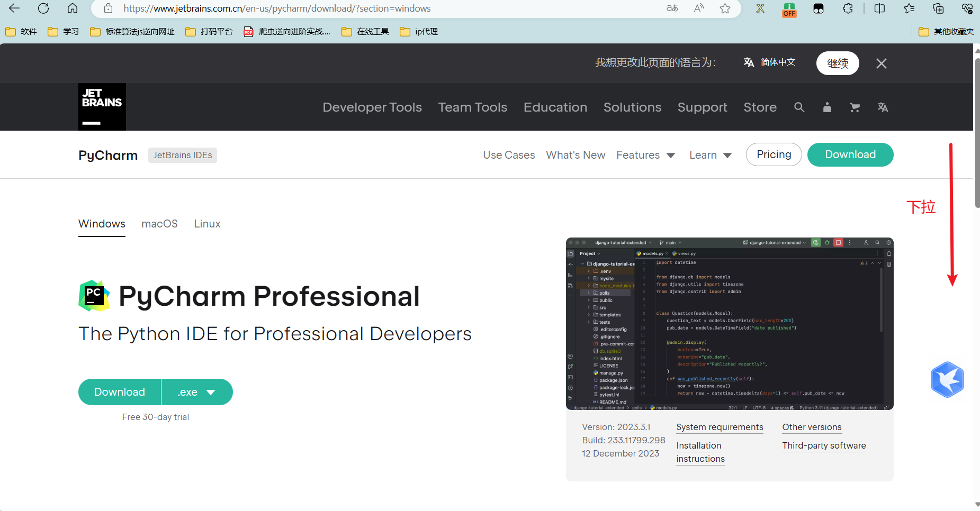The image size is (980, 511).
Task: Add this page to favorites with the star
Action: [x=725, y=8]
